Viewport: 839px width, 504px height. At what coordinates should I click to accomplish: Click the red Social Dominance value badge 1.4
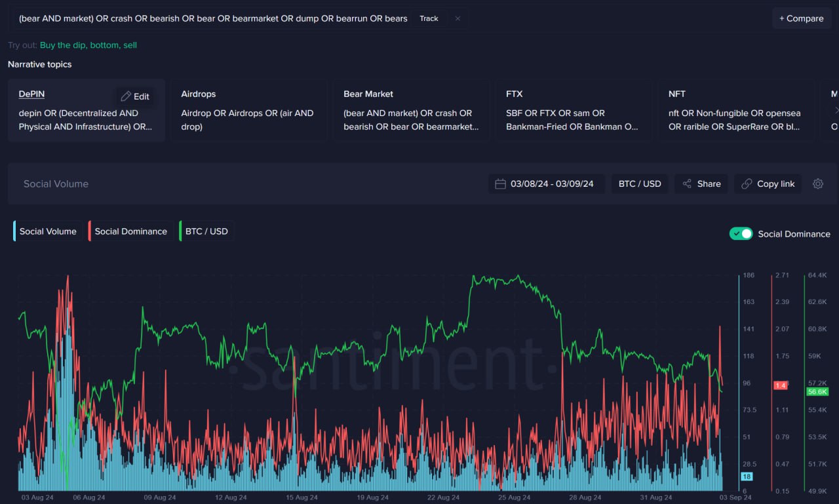click(x=781, y=385)
